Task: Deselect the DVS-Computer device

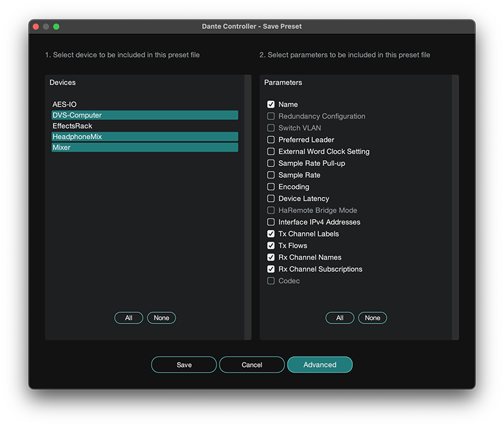Action: click(145, 115)
